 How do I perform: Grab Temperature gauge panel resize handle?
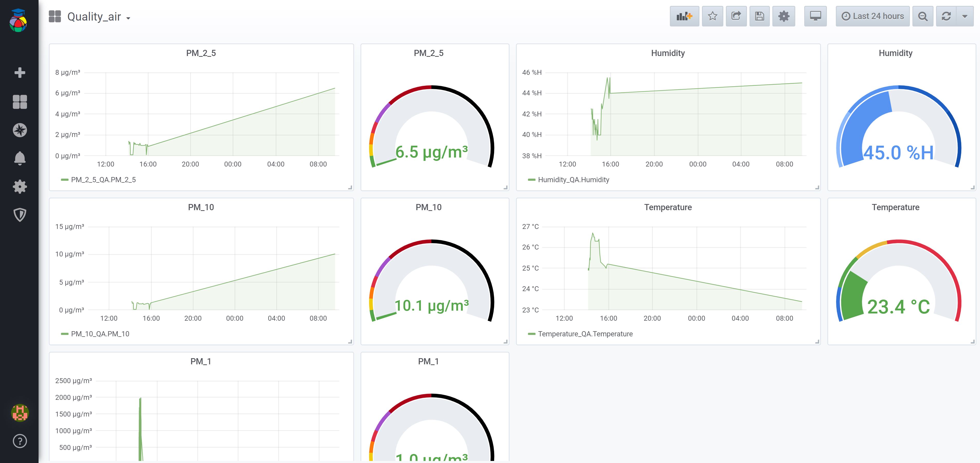973,341
